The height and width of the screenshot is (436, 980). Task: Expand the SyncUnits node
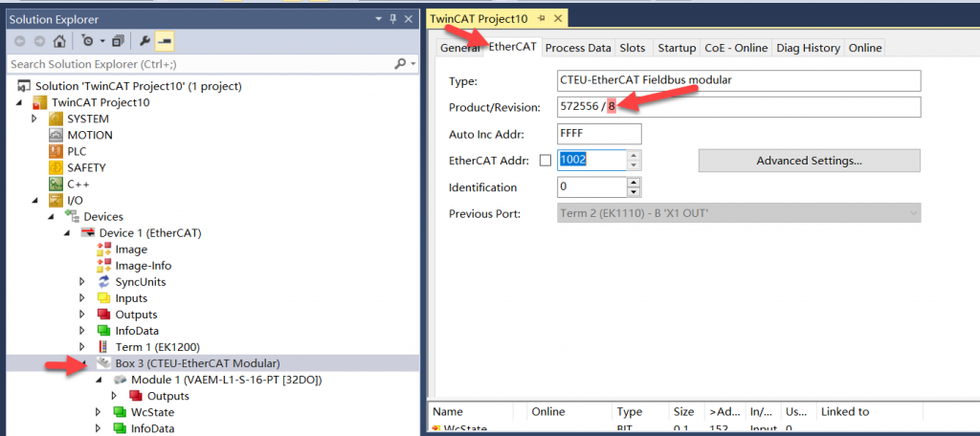[82, 282]
